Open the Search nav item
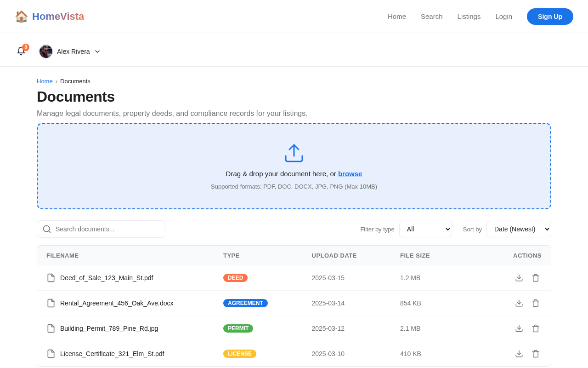Screen dimensions: 588x368 pyautogui.click(x=432, y=17)
